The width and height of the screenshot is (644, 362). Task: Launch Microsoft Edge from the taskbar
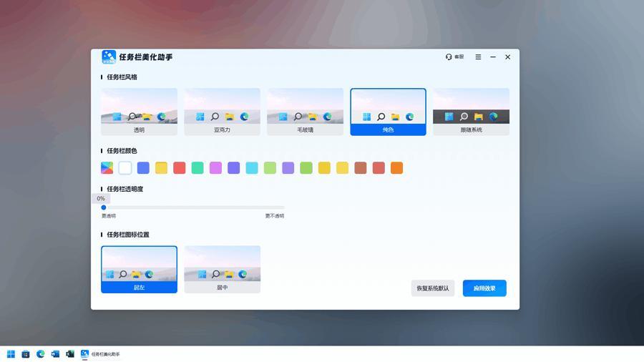pos(41,354)
